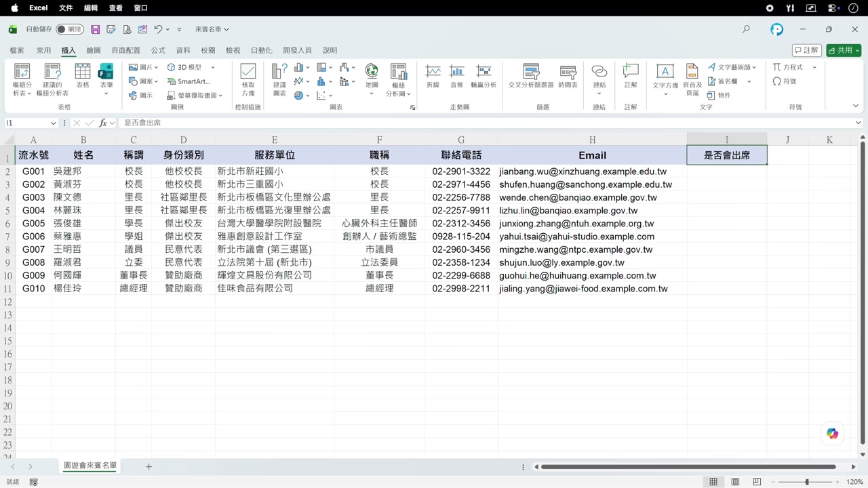Save the workbook from quick access toolbar
868x488 pixels.
point(95,29)
